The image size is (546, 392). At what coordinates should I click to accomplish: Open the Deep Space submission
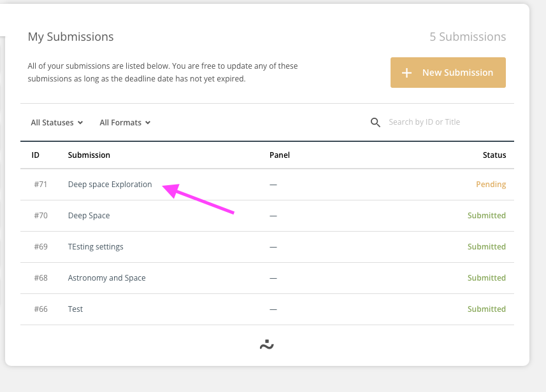pos(89,215)
